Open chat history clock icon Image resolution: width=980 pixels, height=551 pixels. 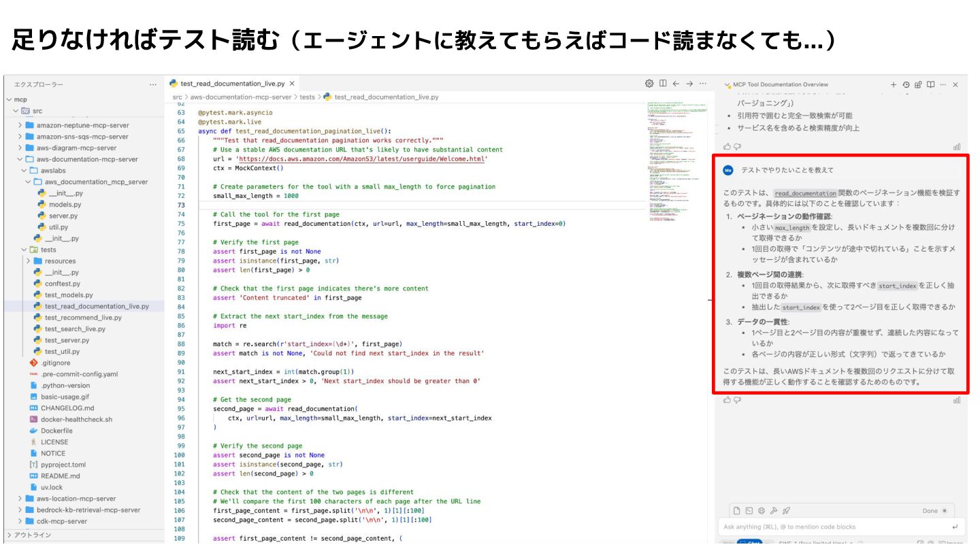906,85
